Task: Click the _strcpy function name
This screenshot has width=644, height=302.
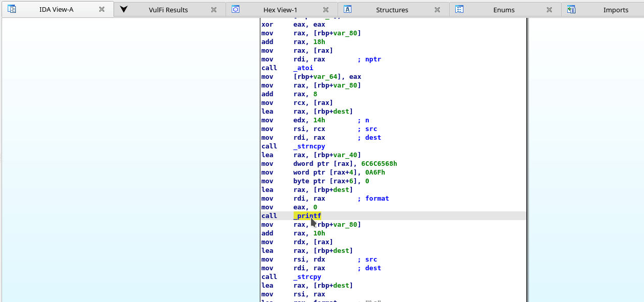Action: tap(307, 277)
